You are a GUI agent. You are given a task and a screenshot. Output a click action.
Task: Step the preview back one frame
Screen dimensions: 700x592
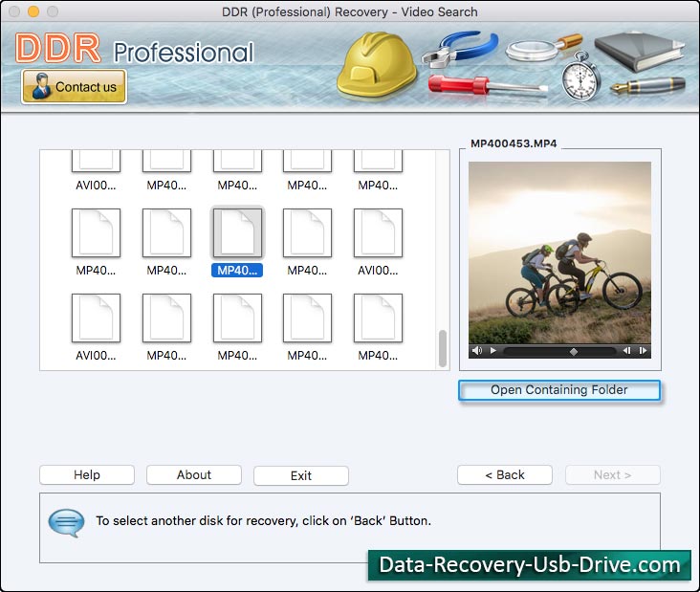tap(626, 350)
